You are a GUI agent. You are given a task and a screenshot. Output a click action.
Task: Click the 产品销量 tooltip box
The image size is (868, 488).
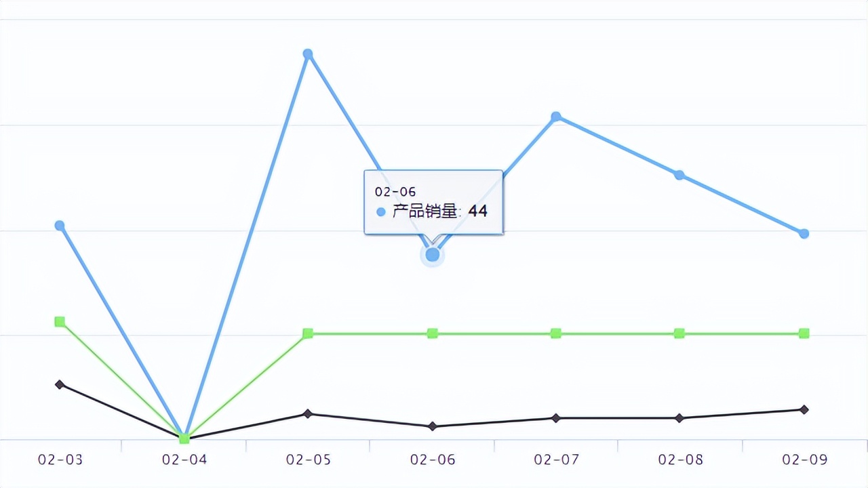pyautogui.click(x=433, y=202)
